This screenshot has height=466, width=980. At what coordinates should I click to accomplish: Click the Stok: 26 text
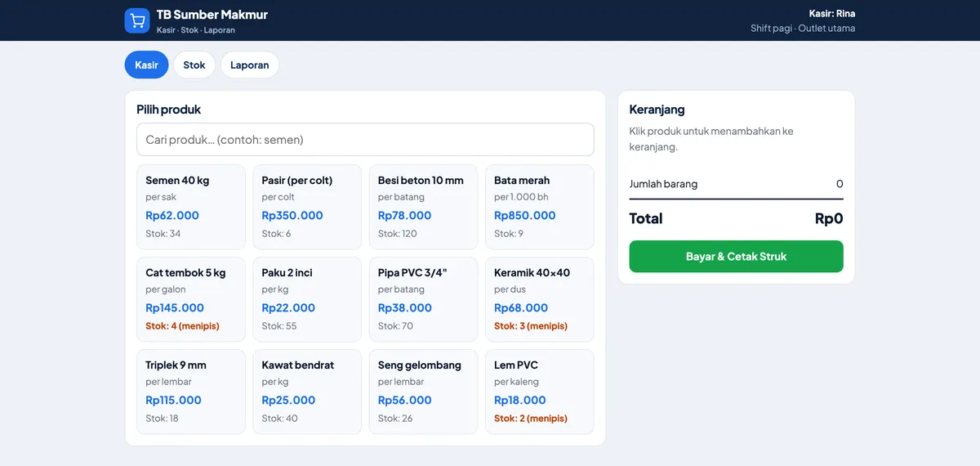[395, 419]
